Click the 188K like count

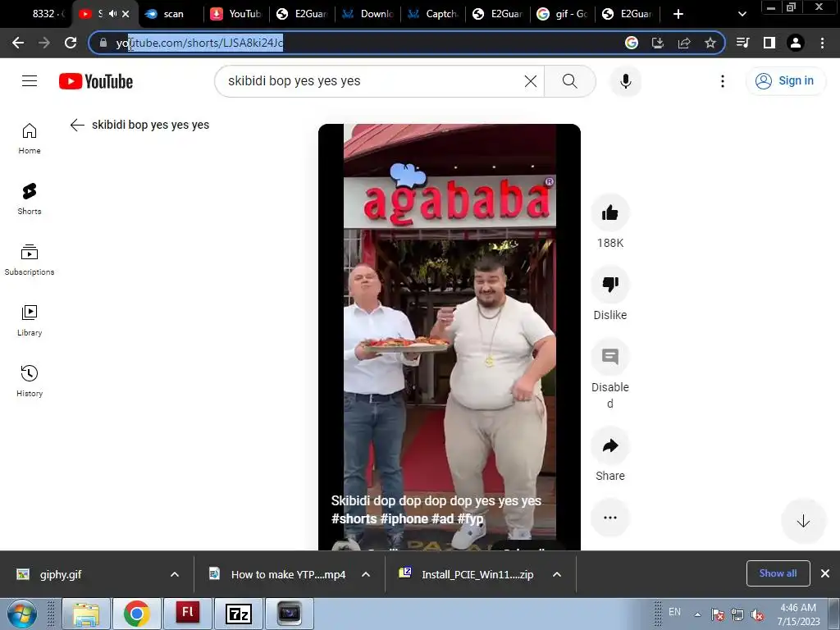610,243
